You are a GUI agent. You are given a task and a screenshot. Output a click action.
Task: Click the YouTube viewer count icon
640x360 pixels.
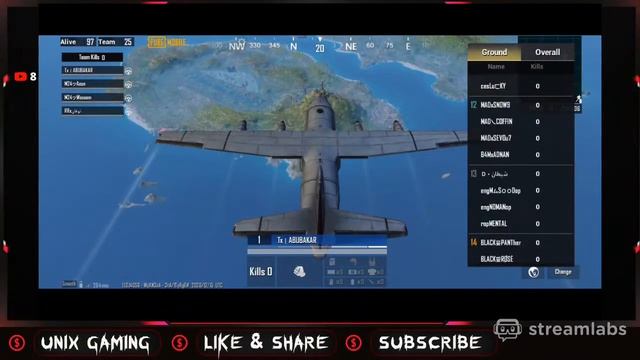[20, 76]
